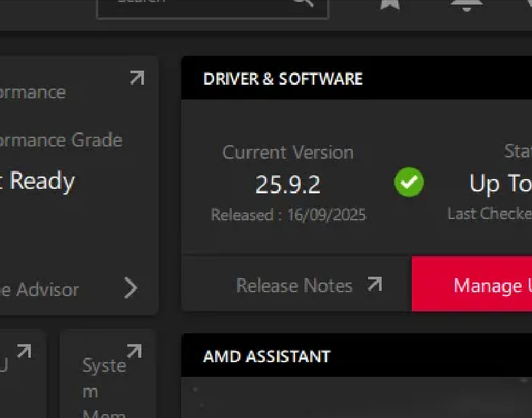
Task: Open the bookmark star icon
Action: pos(390,4)
